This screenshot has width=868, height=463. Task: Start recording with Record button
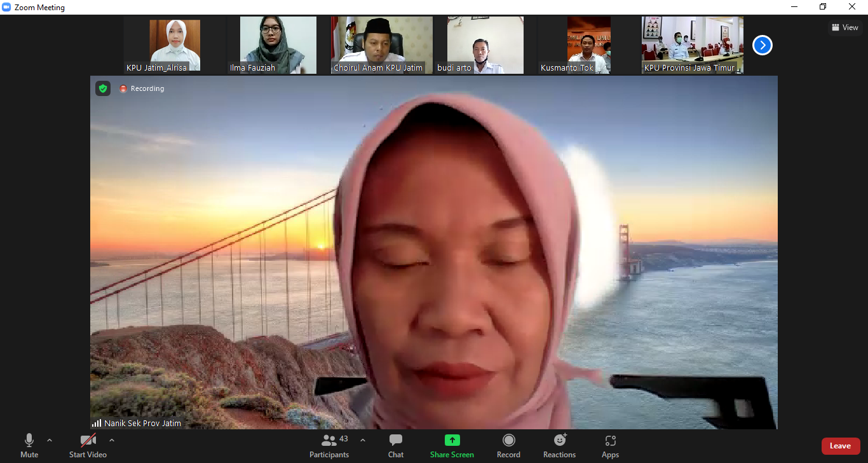[x=508, y=446]
